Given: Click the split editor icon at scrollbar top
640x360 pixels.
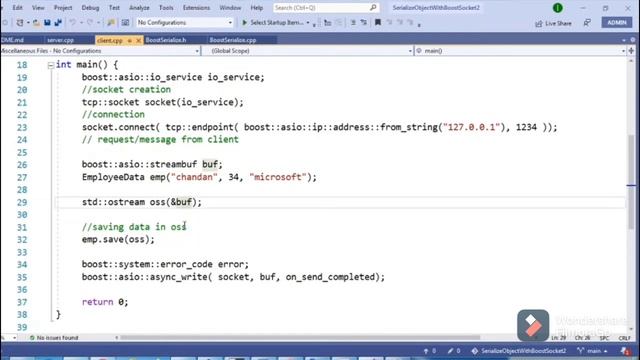Looking at the screenshot, I should coord(631,51).
